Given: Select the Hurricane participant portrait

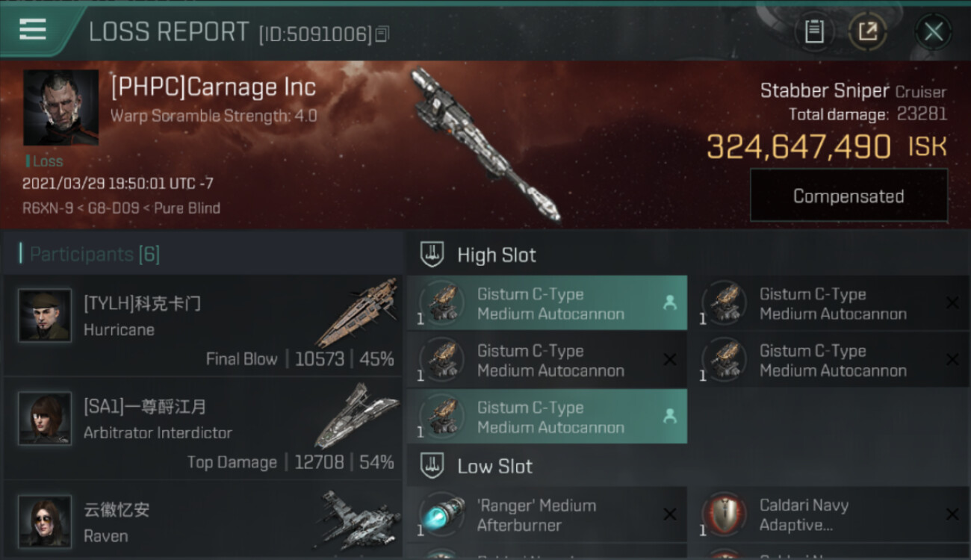Looking at the screenshot, I should pyautogui.click(x=45, y=316).
